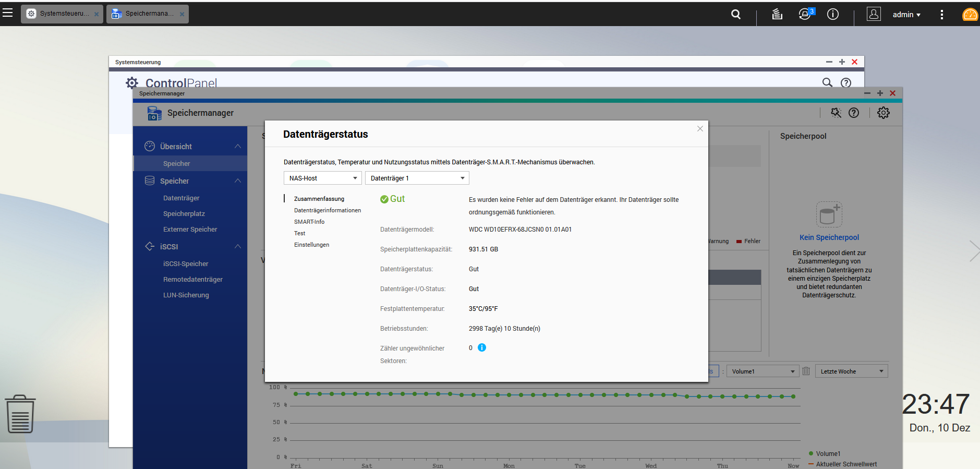Close the Datenträgerstatus dialog

[700, 129]
